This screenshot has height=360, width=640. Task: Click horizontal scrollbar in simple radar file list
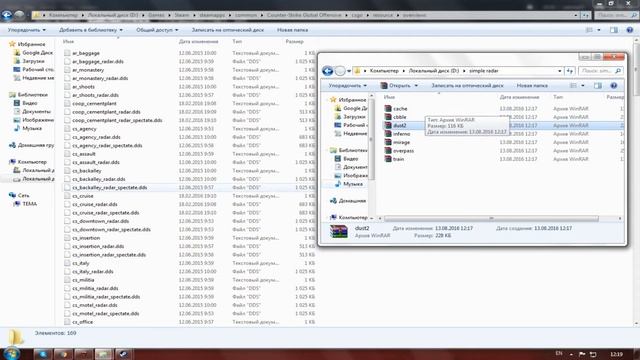coord(491,218)
